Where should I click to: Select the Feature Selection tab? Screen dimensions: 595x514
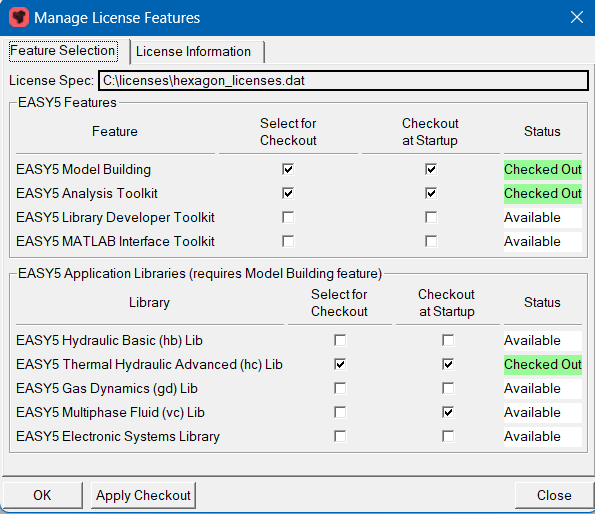(63, 51)
